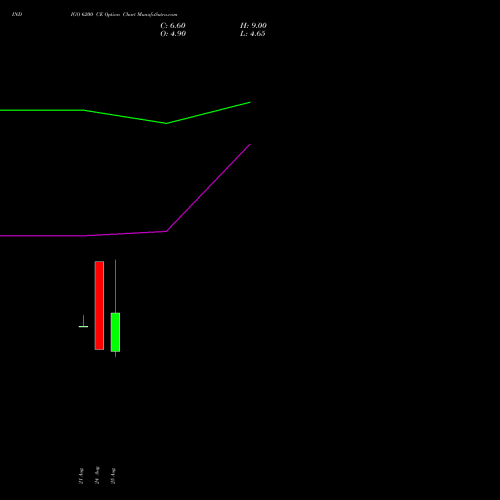Click the low value L: 4.65

pos(253,34)
